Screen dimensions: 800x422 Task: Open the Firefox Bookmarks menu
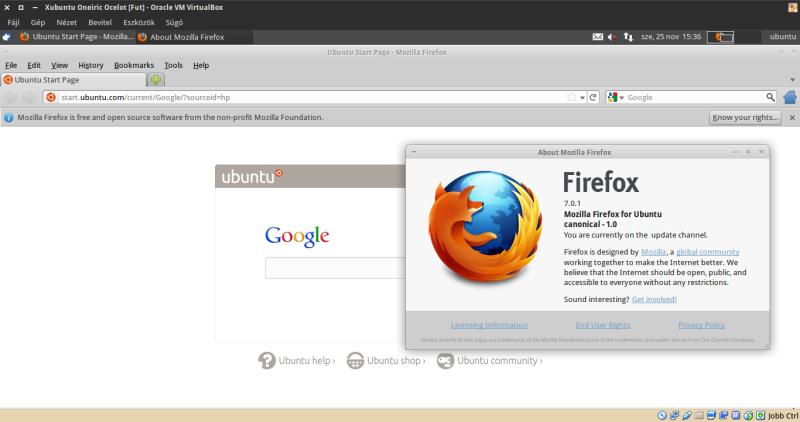pyautogui.click(x=134, y=65)
